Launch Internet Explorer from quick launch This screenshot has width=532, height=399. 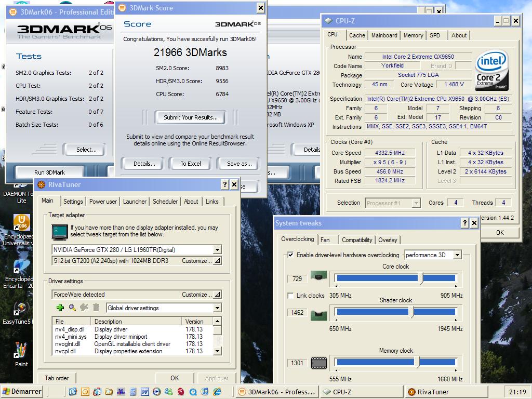click(x=217, y=392)
